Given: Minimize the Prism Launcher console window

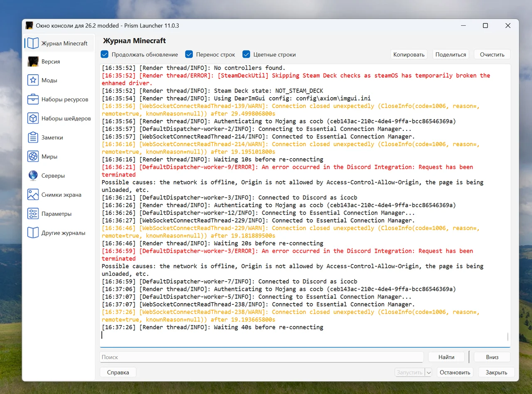Looking at the screenshot, I should point(463,26).
